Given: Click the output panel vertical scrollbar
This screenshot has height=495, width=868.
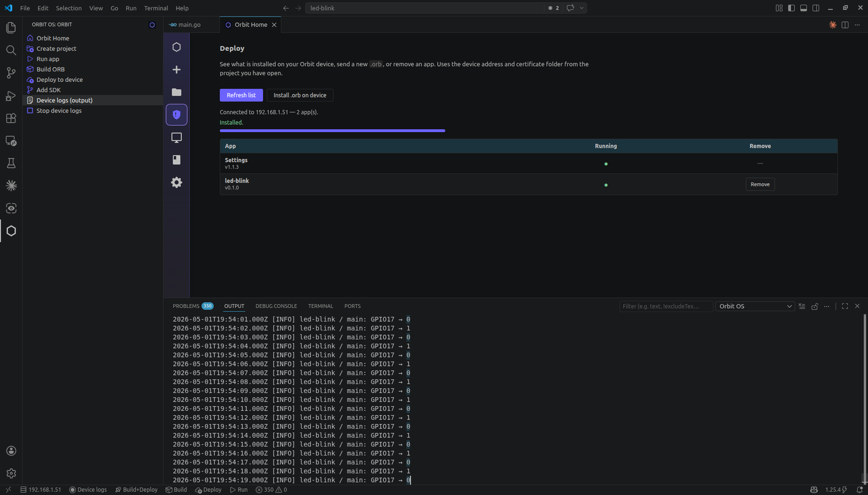Looking at the screenshot, I should click(864, 399).
